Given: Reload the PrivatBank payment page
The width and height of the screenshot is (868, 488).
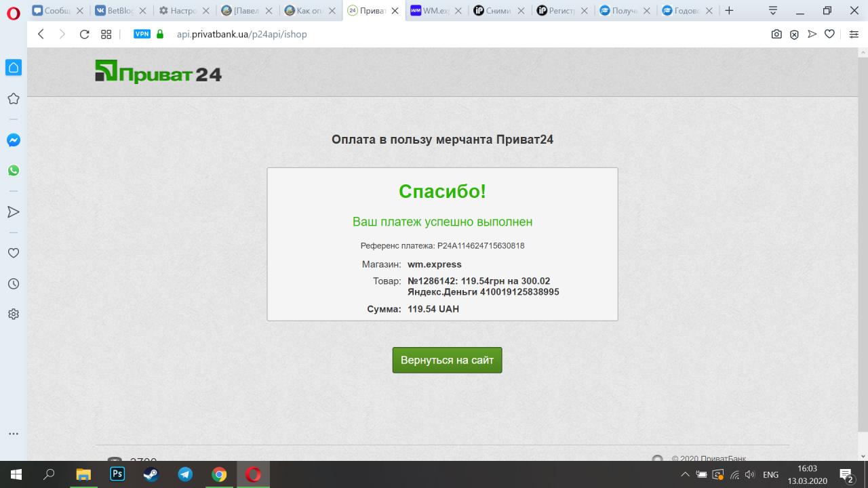Looking at the screenshot, I should 84,34.
